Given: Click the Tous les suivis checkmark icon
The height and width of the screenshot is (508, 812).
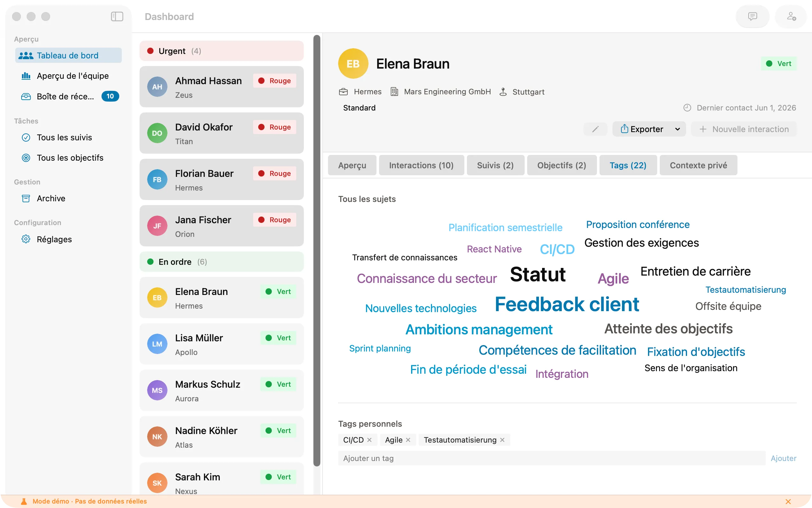Looking at the screenshot, I should tap(26, 137).
